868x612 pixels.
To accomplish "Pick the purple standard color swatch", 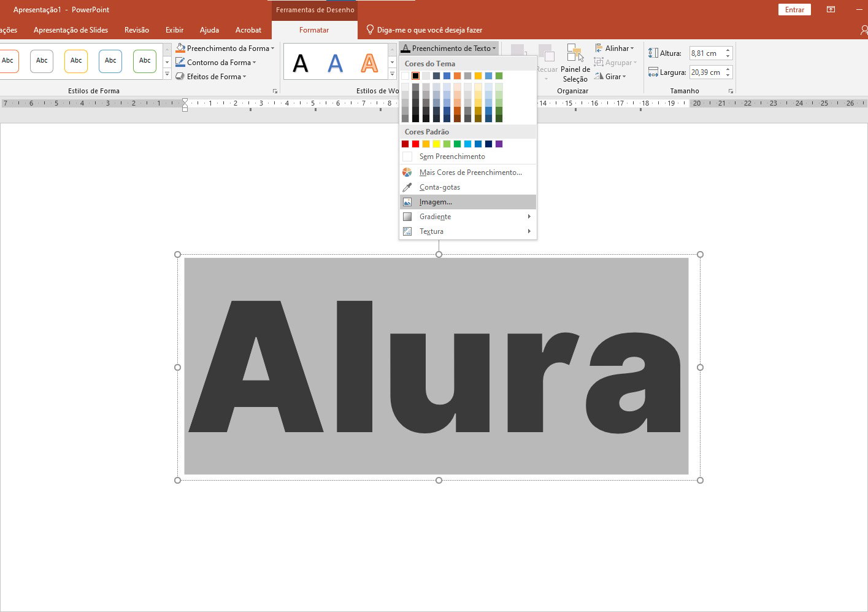I will 499,144.
